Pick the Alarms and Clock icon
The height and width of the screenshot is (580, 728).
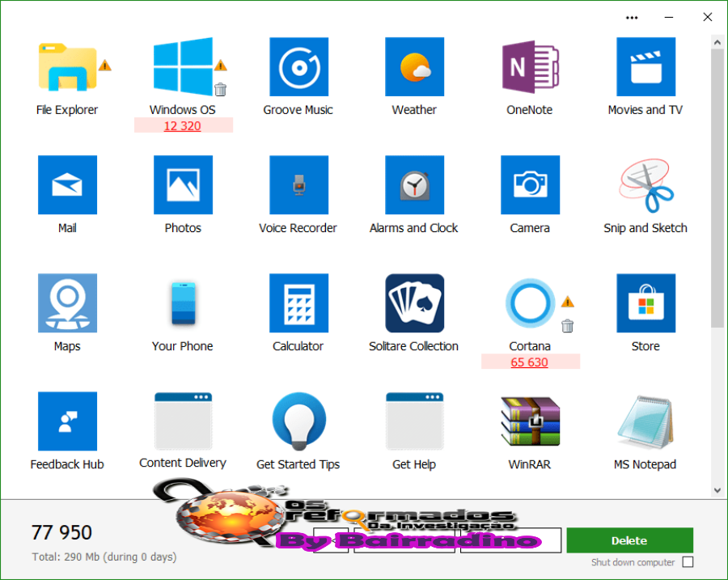[x=414, y=184]
